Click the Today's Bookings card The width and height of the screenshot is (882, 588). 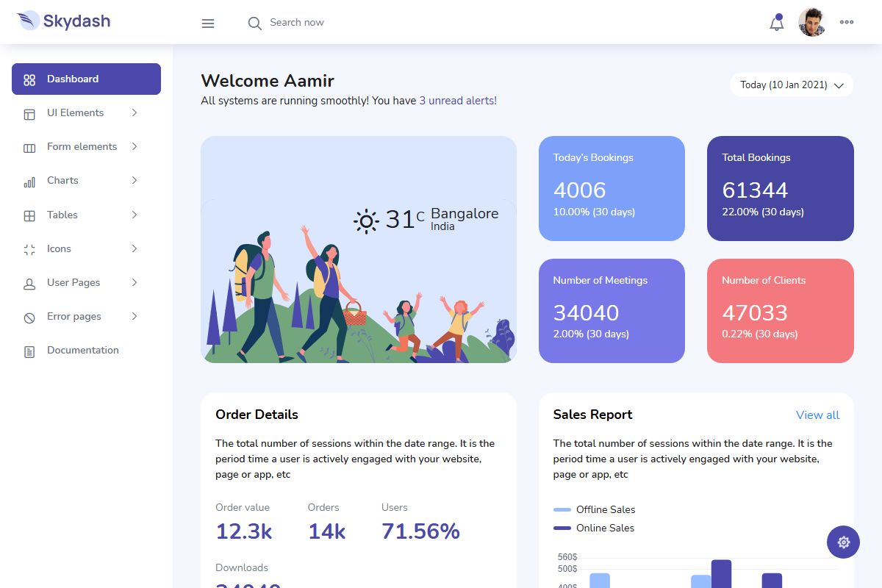pyautogui.click(x=612, y=188)
